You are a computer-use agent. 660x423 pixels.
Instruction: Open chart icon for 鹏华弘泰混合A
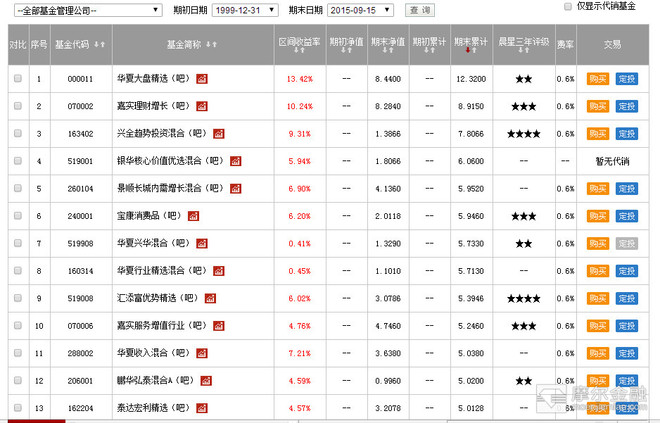coord(206,380)
